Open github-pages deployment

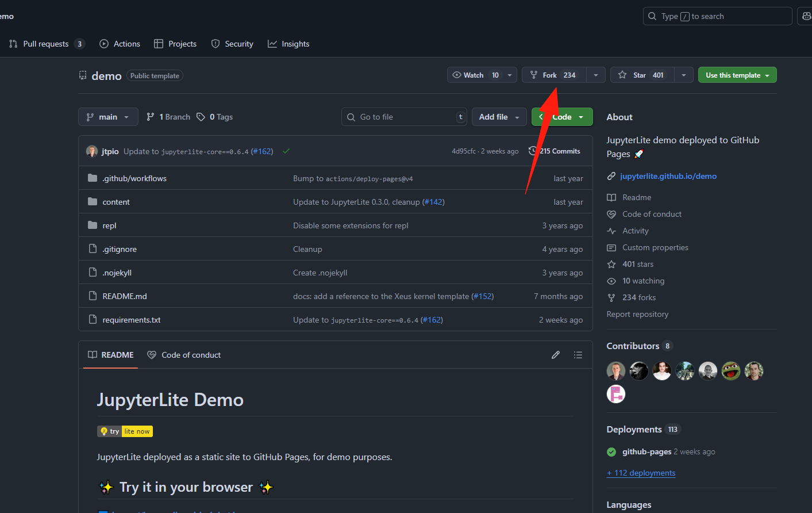coord(646,451)
